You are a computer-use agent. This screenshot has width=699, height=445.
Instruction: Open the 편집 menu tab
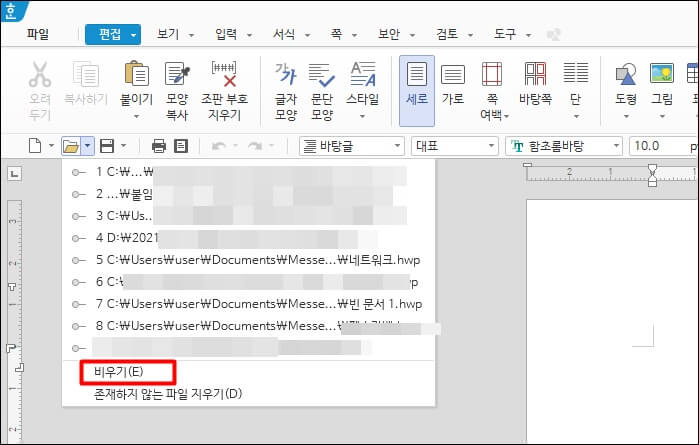pyautogui.click(x=113, y=34)
